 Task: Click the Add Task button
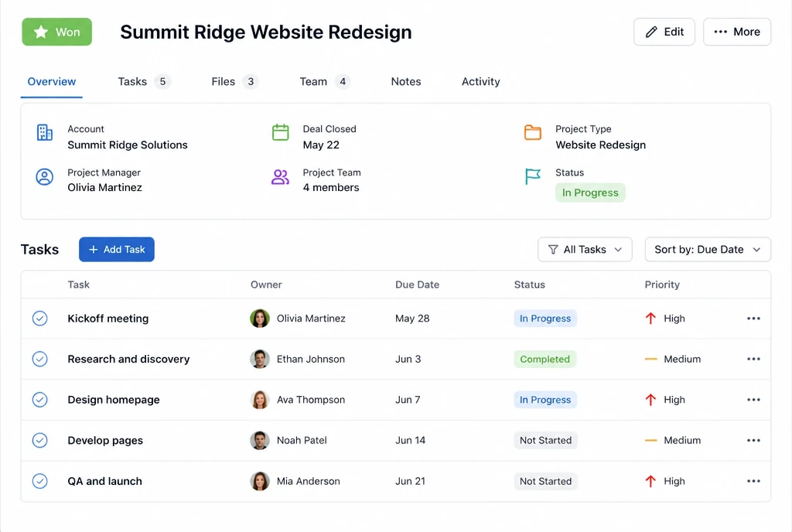[x=117, y=249]
